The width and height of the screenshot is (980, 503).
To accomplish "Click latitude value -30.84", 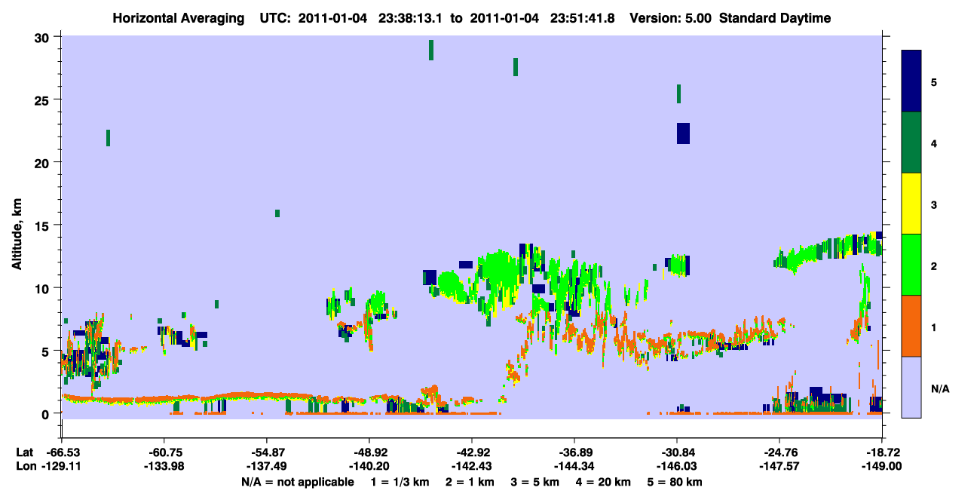I will [x=677, y=452].
